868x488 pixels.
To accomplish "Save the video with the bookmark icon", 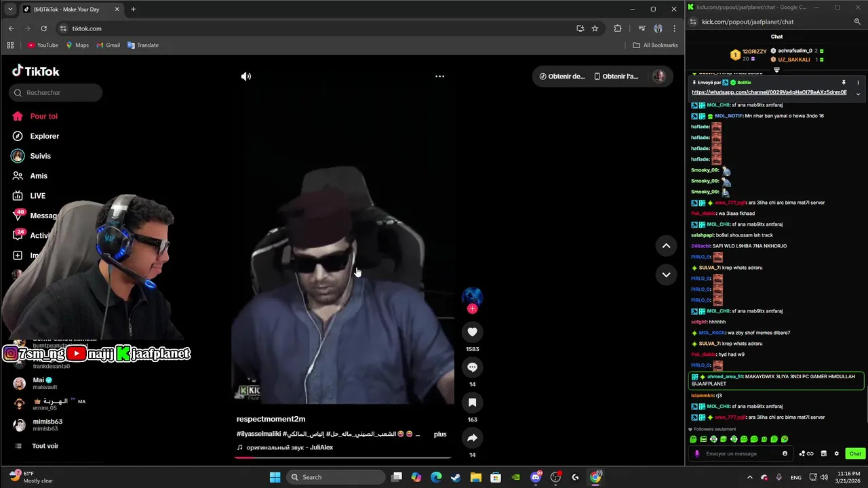I will coord(473,402).
